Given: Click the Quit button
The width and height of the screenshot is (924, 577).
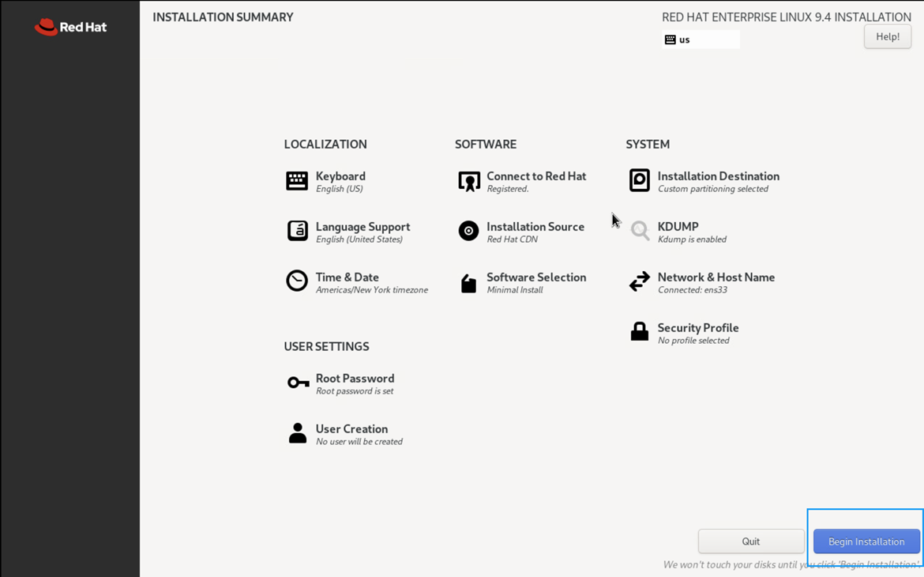Looking at the screenshot, I should pos(751,541).
